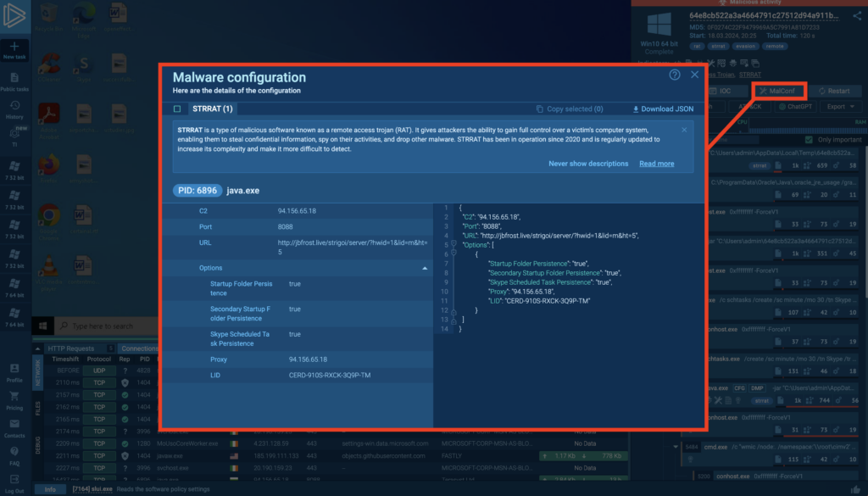The width and height of the screenshot is (868, 496).
Task: Follow the Read more link
Action: coord(656,164)
